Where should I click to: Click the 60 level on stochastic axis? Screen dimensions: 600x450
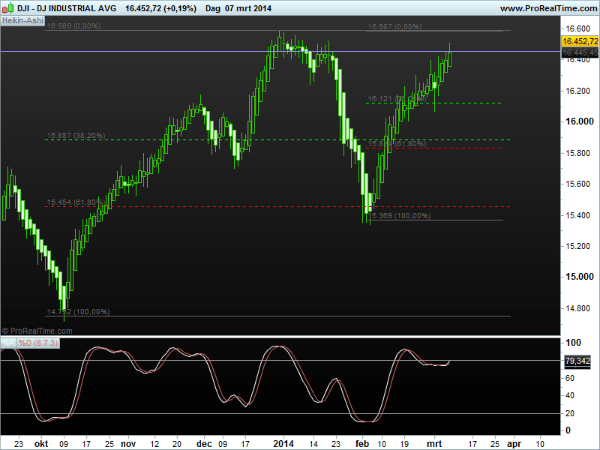pyautogui.click(x=570, y=378)
